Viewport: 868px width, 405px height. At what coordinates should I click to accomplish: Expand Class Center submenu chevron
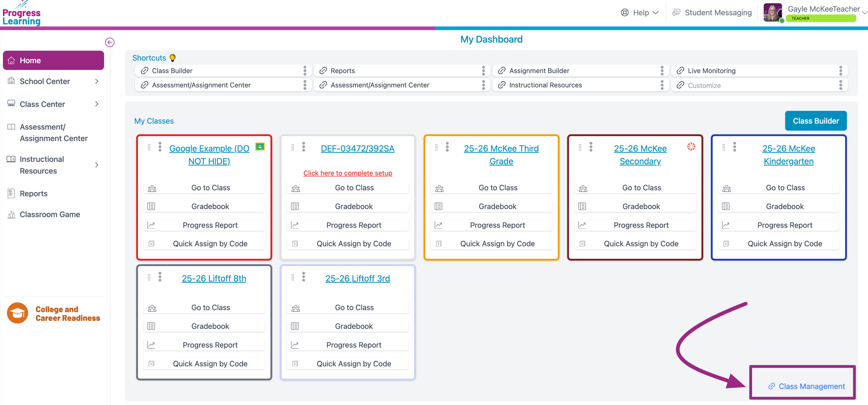point(97,104)
